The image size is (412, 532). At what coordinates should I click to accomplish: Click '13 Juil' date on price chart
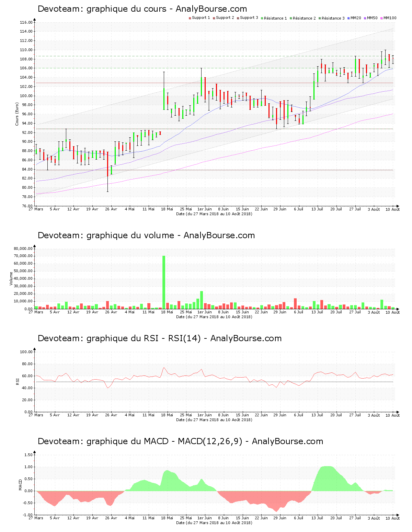click(x=317, y=209)
